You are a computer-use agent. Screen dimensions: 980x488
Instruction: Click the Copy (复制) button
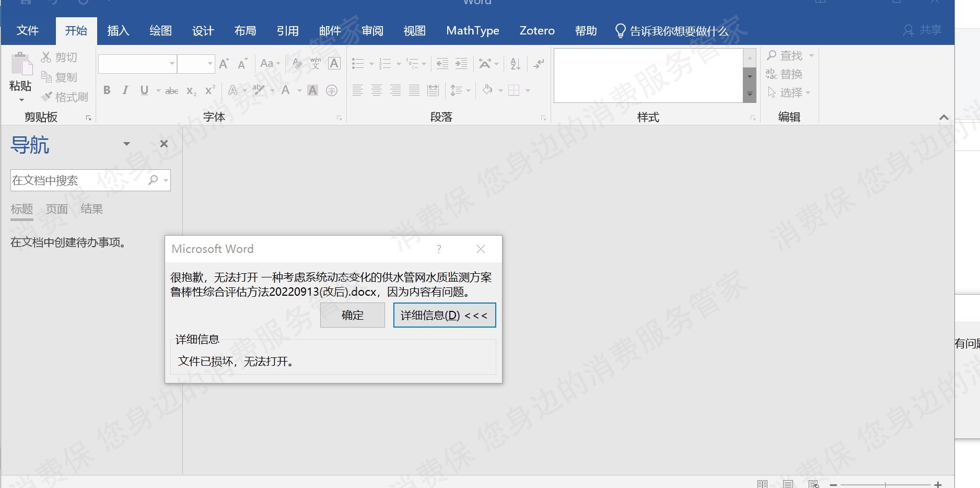[x=59, y=77]
